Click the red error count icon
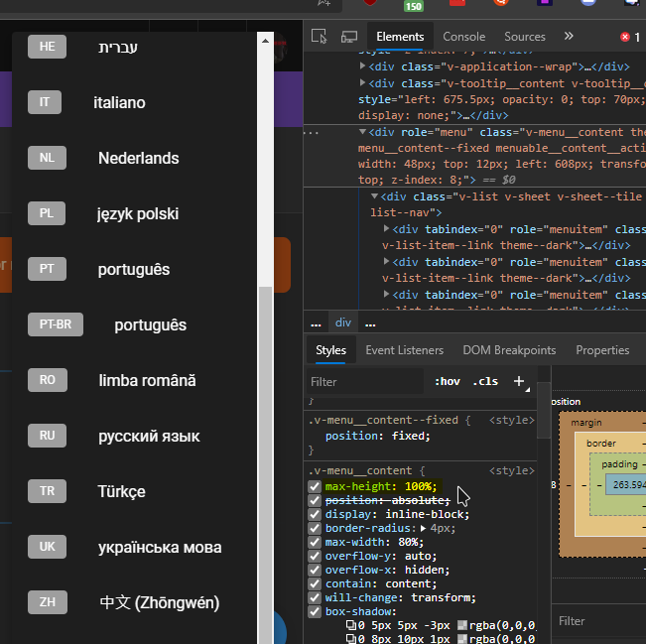The width and height of the screenshot is (646, 644). 625,37
